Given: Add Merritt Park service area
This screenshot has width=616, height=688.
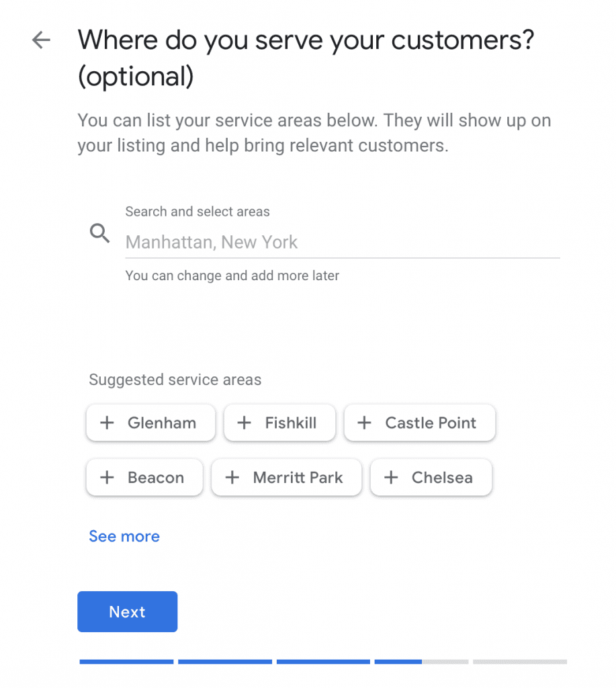Looking at the screenshot, I should tap(287, 477).
